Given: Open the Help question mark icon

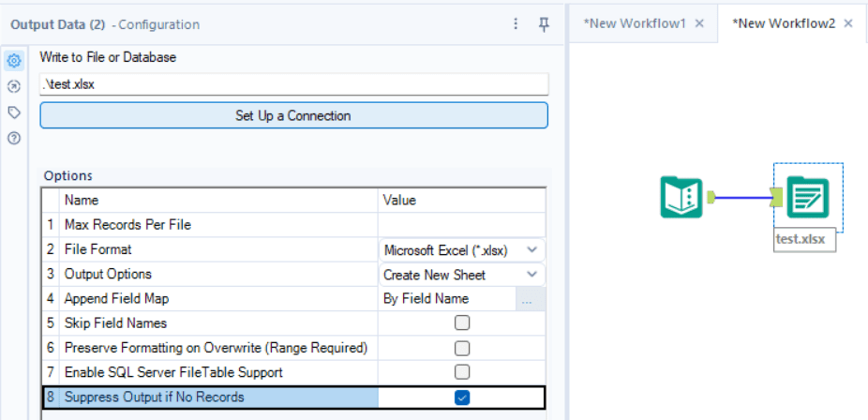Looking at the screenshot, I should click(x=14, y=138).
